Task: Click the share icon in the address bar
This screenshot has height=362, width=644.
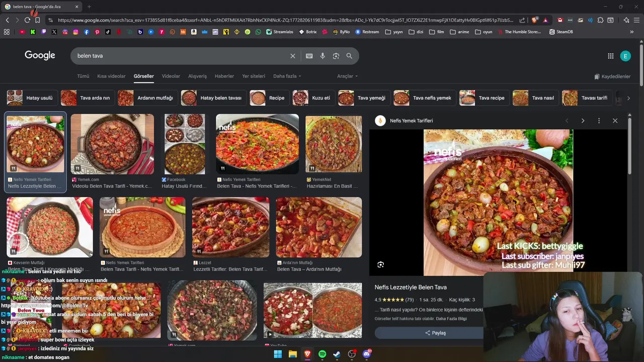Action: (522, 20)
